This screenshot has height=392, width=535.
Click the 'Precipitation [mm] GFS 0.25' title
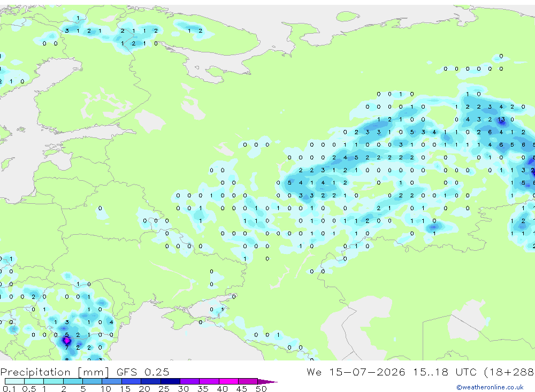click(85, 372)
